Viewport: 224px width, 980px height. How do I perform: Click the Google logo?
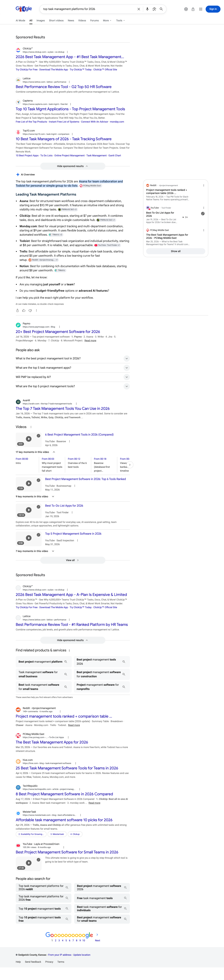24,9
